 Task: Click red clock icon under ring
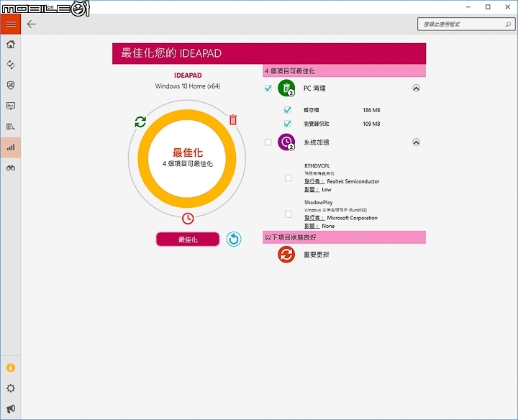click(188, 218)
